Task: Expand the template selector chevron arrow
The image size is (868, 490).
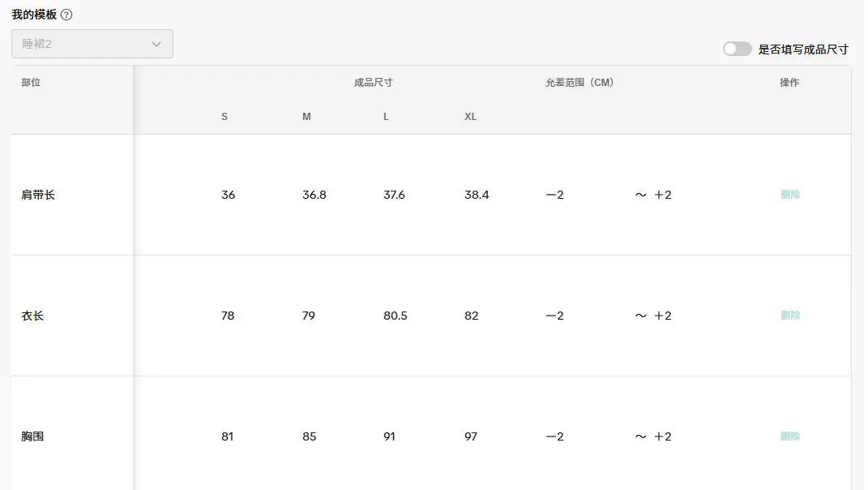Action: click(156, 44)
